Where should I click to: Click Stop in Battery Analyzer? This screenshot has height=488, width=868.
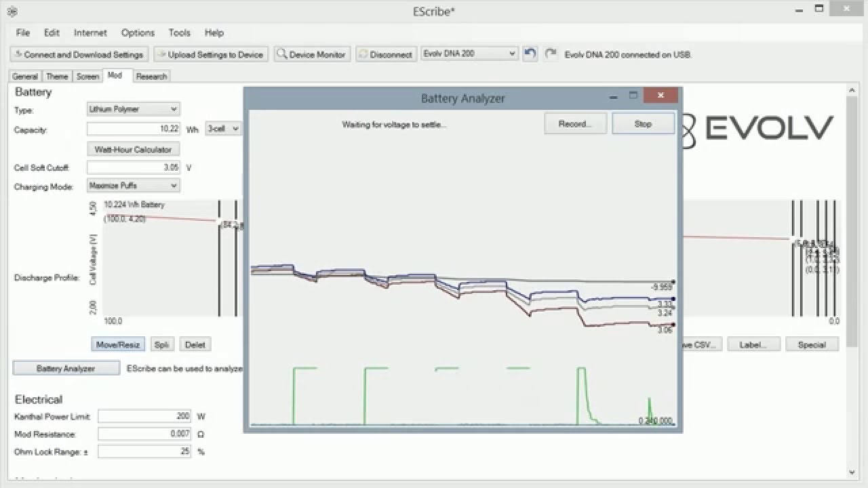(643, 123)
